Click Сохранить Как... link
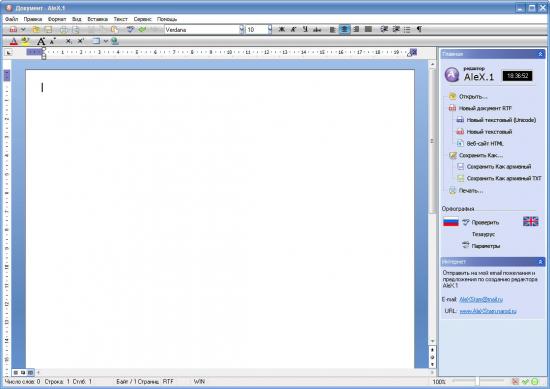The width and height of the screenshot is (550, 389). coord(481,155)
